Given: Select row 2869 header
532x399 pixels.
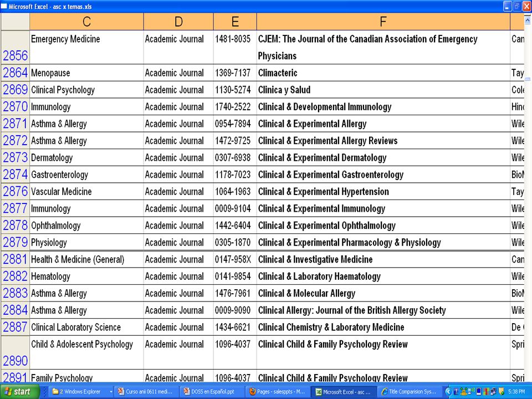Looking at the screenshot, I should (16, 90).
